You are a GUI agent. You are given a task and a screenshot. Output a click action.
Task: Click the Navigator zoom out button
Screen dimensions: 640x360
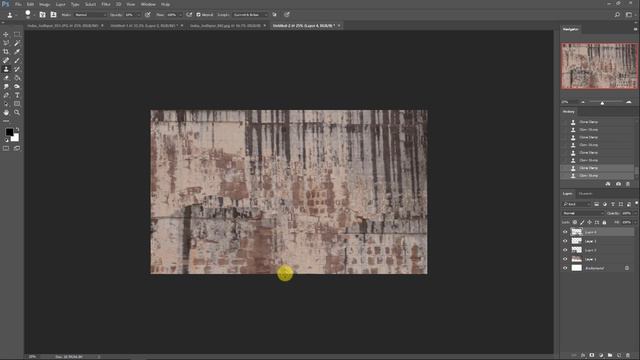coord(583,102)
